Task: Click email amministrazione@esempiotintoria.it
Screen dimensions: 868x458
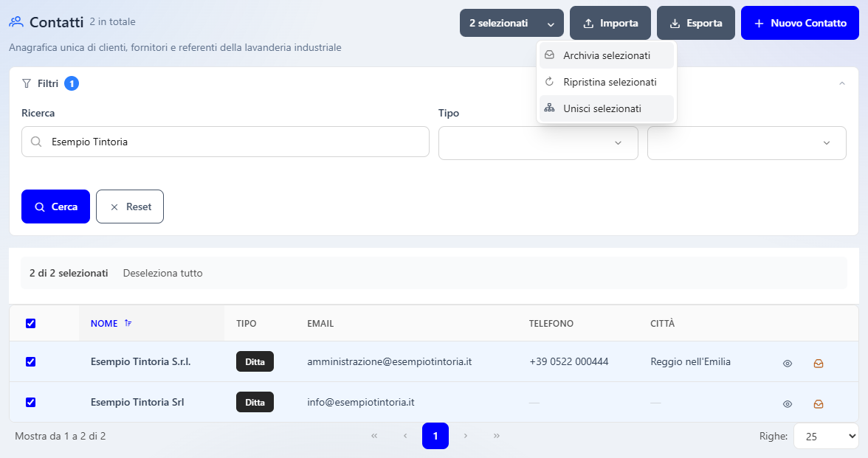Action: [x=389, y=361]
